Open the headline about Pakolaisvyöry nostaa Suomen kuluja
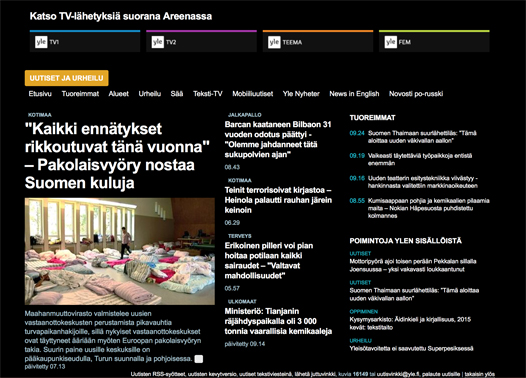The image size is (526, 378). [x=117, y=156]
